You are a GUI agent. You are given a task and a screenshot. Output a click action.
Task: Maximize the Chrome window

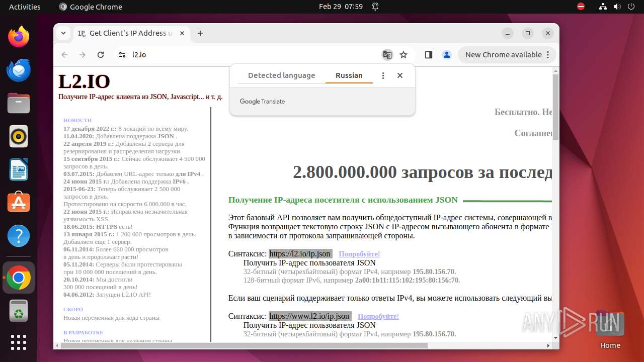(x=528, y=33)
